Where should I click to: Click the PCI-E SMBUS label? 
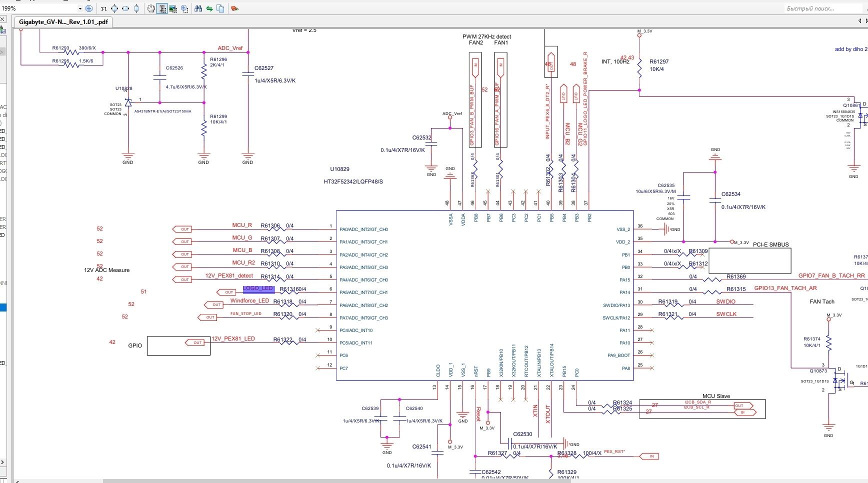point(770,245)
